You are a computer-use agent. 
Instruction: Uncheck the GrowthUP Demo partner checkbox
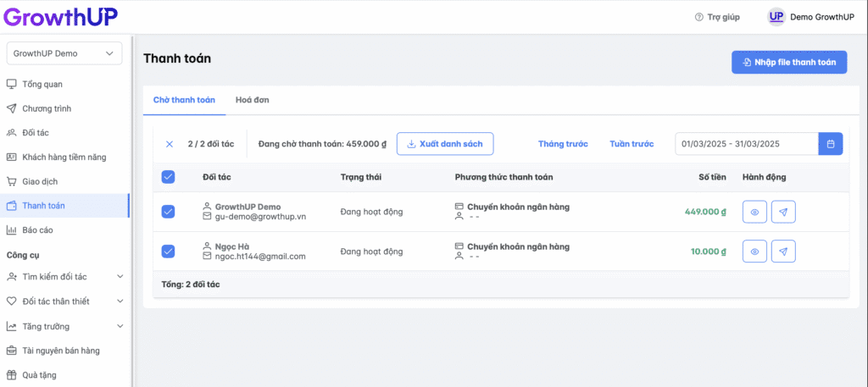click(168, 212)
